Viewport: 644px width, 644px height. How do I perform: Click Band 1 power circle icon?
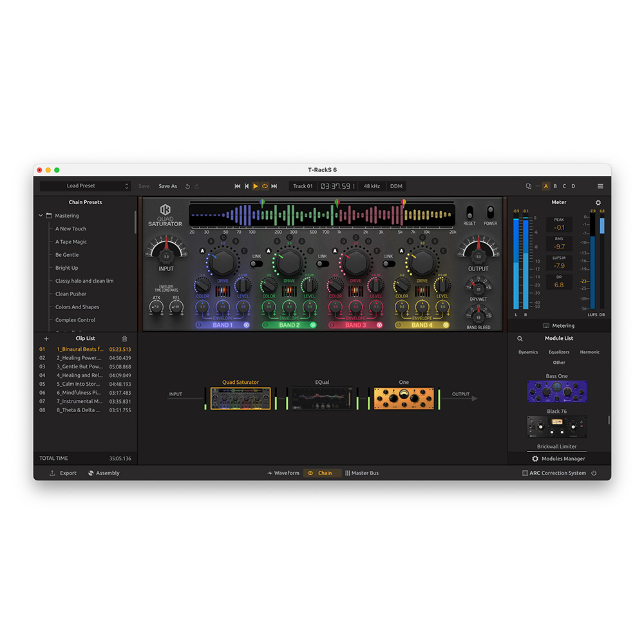click(x=247, y=325)
